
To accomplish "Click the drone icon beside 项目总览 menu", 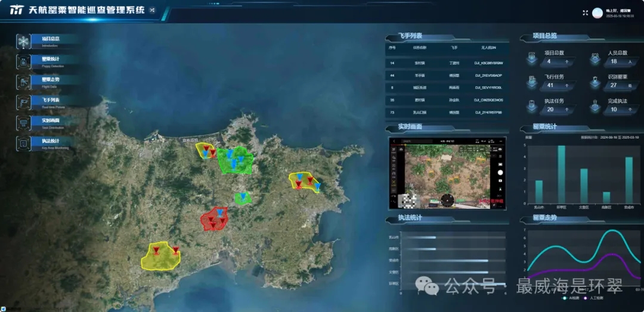I will coord(23,42).
